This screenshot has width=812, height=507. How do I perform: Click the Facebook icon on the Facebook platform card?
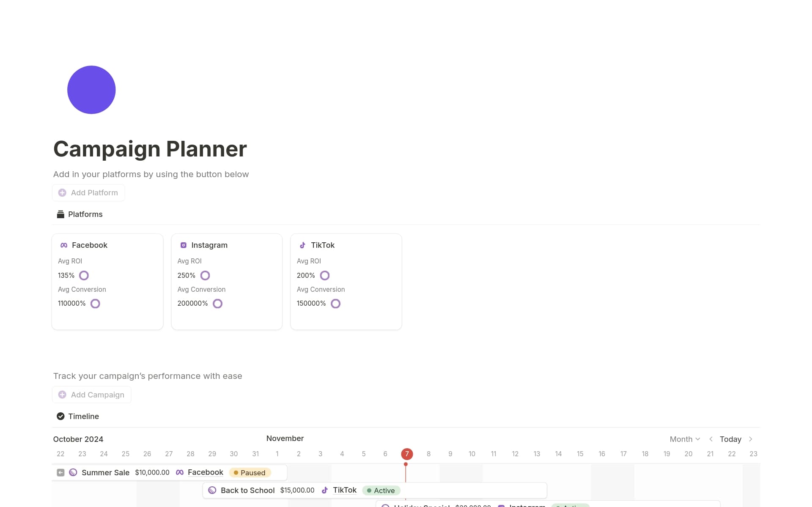click(x=63, y=245)
